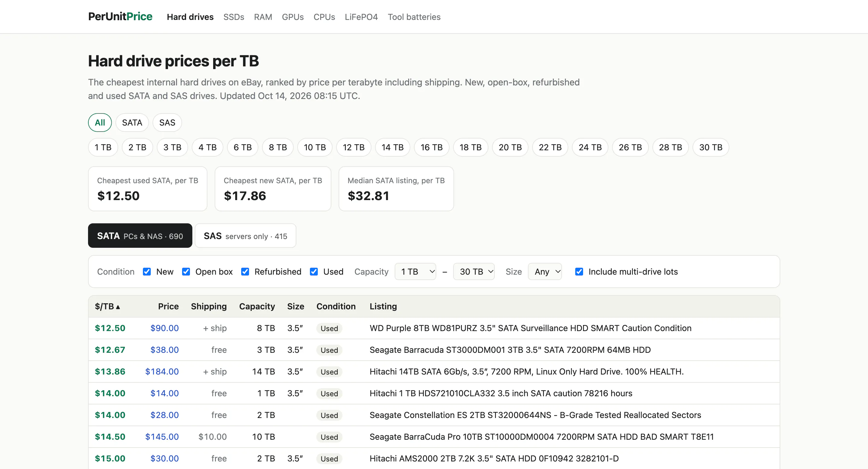Open the maximum capacity 30 TB dropdown
The width and height of the screenshot is (868, 469).
tap(474, 272)
